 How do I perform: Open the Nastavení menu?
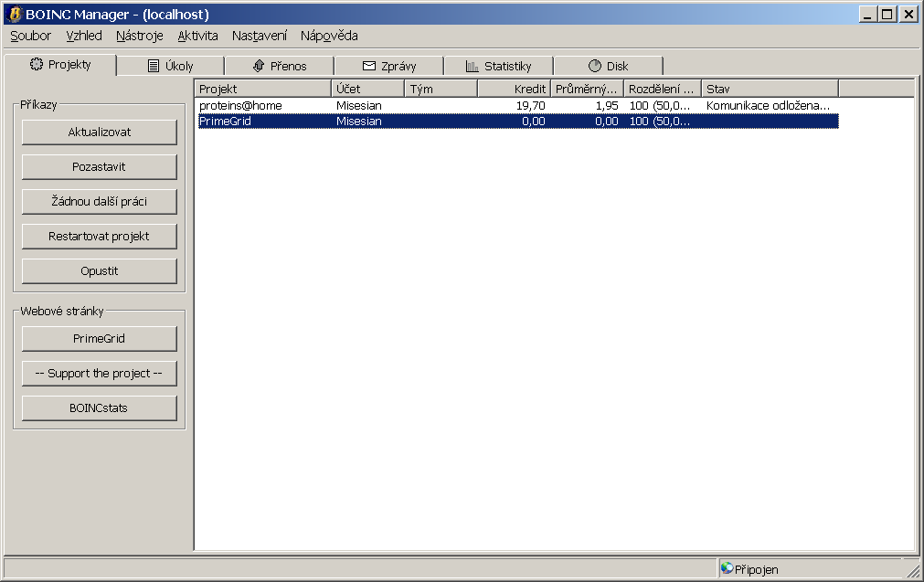pyautogui.click(x=260, y=36)
